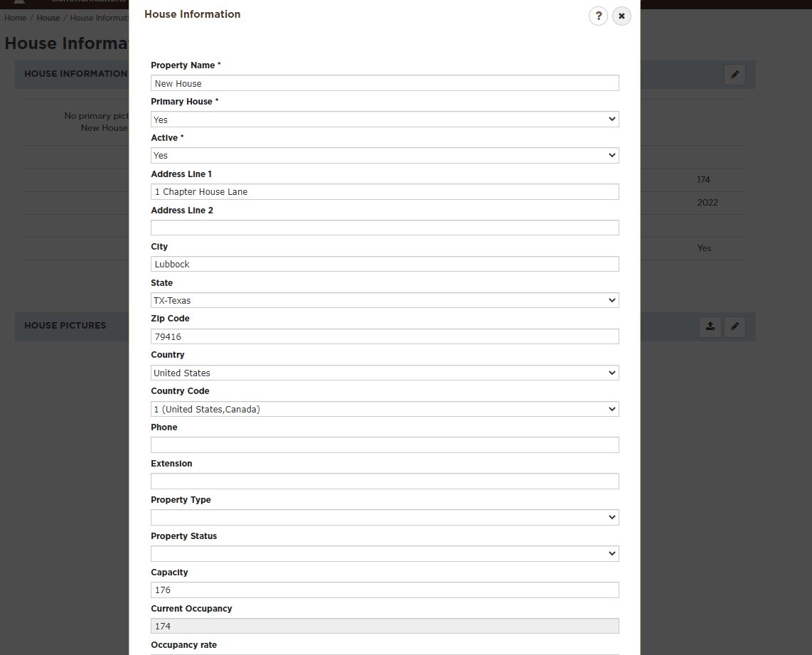Edit the Capacity field

pos(385,590)
